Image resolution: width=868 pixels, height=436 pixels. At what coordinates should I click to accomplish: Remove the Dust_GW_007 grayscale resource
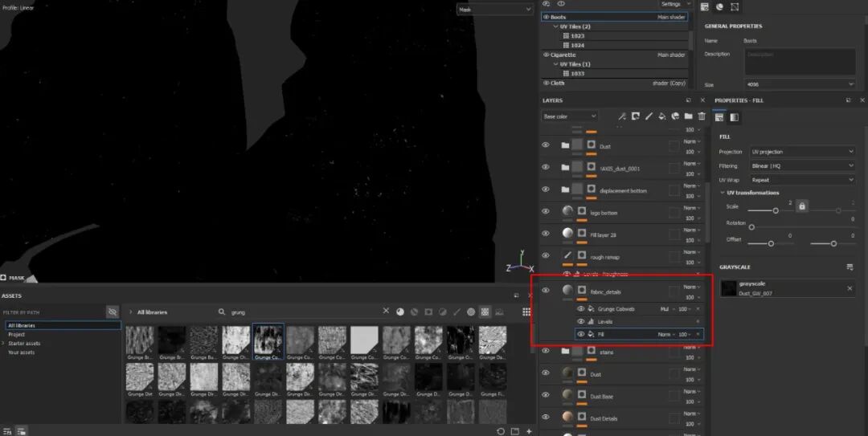pos(850,288)
